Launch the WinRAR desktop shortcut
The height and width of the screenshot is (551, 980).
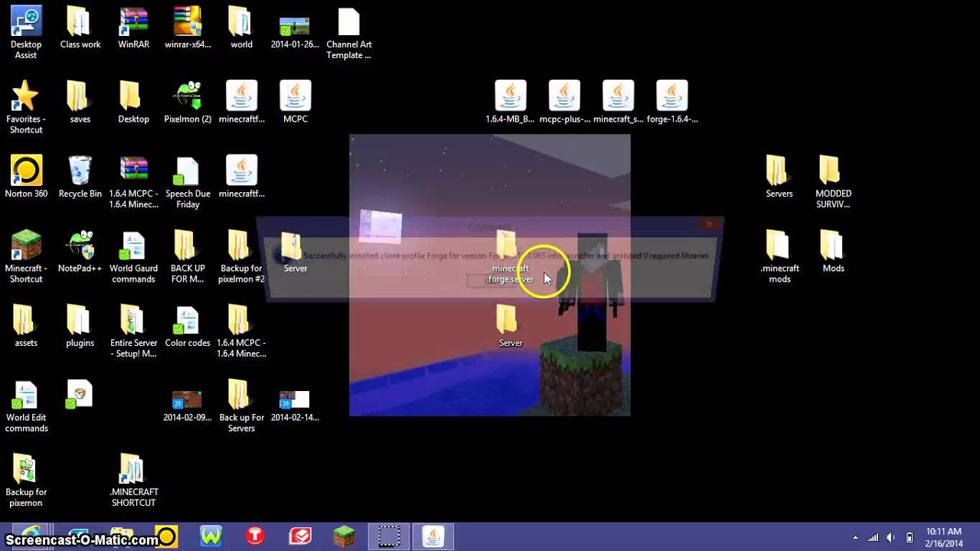[134, 28]
